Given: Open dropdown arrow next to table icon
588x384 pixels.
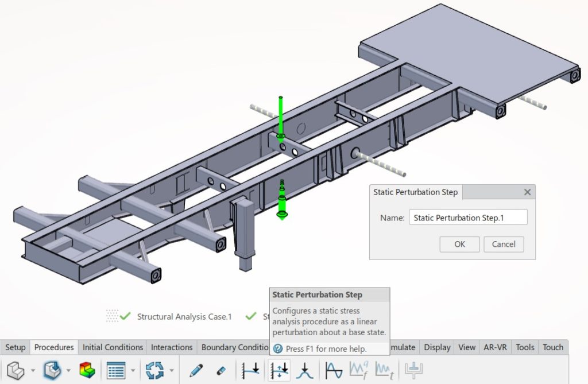Looking at the screenshot, I should 133,371.
